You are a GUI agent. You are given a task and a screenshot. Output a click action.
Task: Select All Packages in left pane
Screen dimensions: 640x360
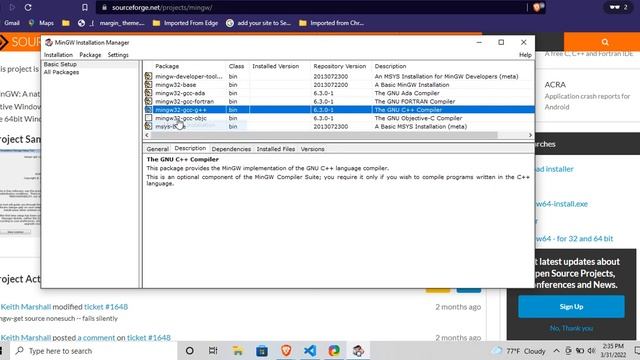coord(62,72)
